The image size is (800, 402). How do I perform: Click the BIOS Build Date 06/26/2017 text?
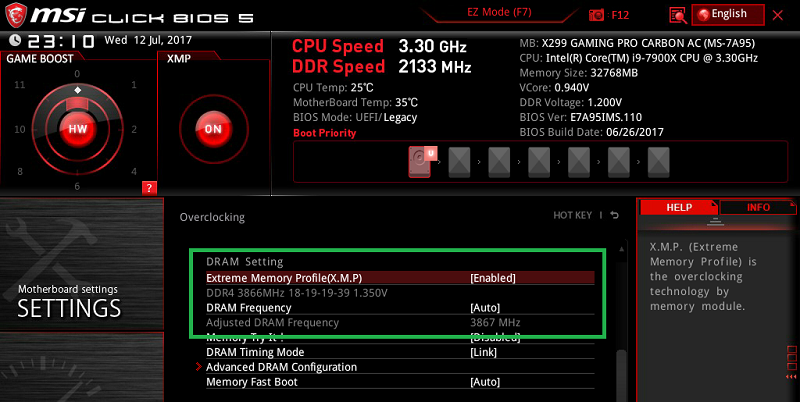tap(591, 132)
